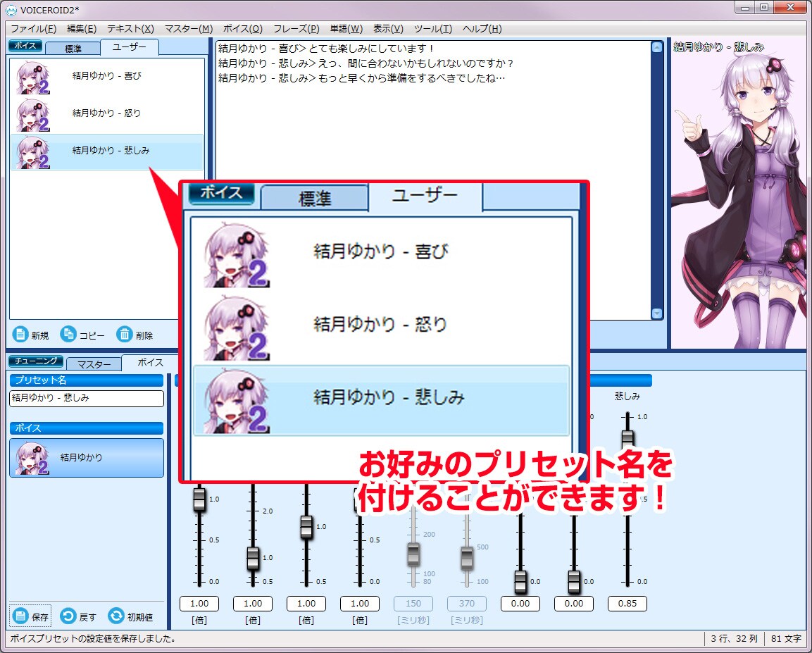Open the ヘルプ(H) menu
The height and width of the screenshot is (653, 812).
(x=482, y=28)
